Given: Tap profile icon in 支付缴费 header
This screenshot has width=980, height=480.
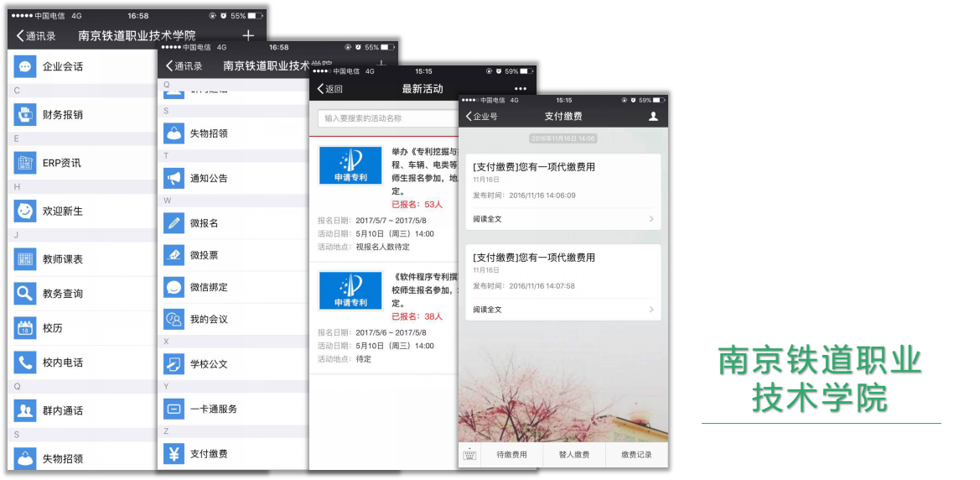Looking at the screenshot, I should coord(653,117).
